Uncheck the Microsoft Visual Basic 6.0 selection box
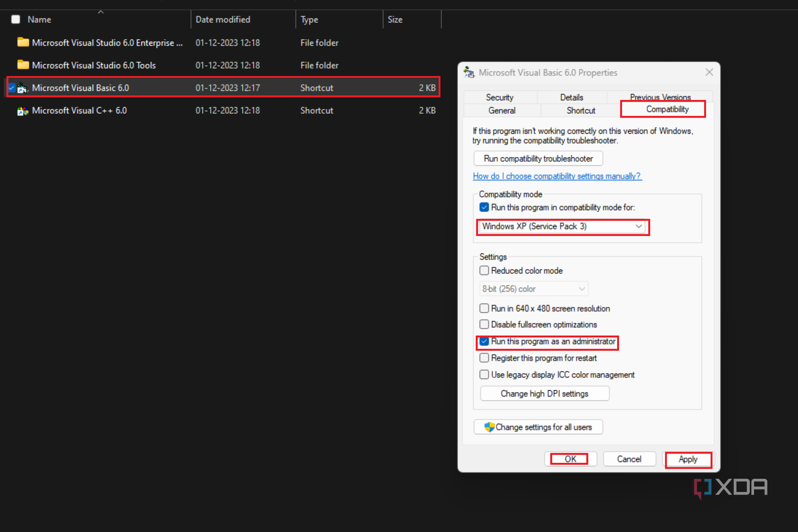The image size is (798, 532). [11, 88]
